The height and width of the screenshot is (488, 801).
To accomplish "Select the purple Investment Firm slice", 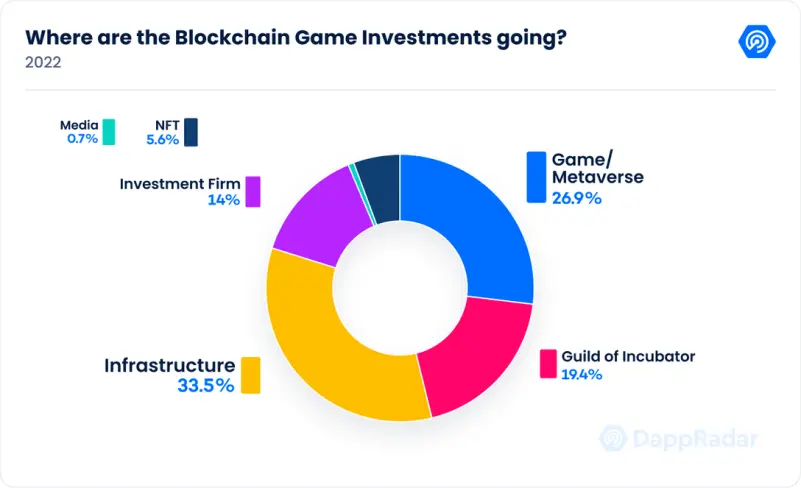I will click(322, 215).
